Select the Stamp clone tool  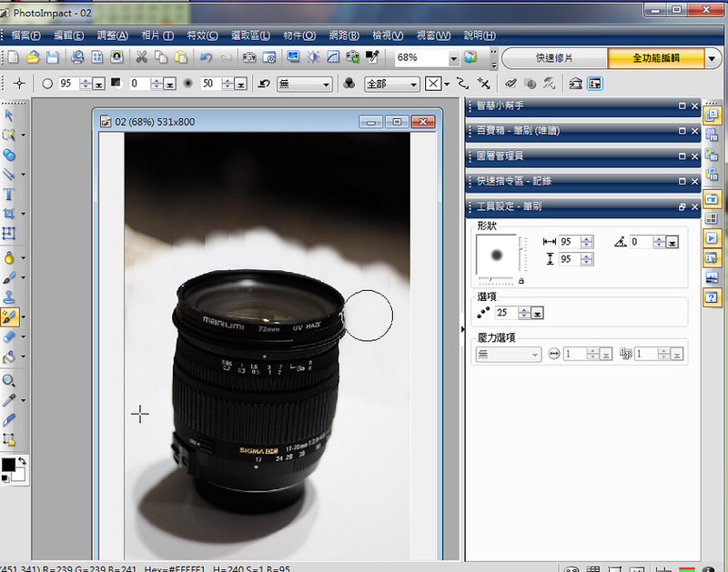tap(9, 296)
